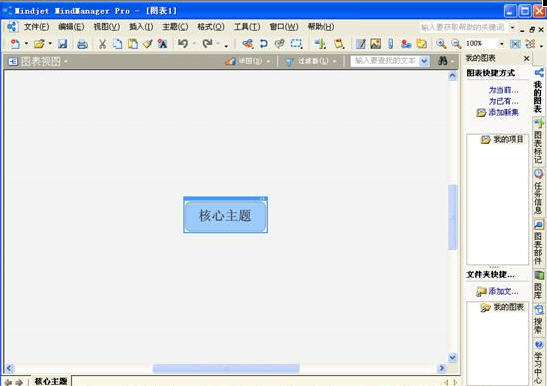The width and height of the screenshot is (547, 386).
Task: Switch to 图表标记 side tab
Action: [x=539, y=141]
